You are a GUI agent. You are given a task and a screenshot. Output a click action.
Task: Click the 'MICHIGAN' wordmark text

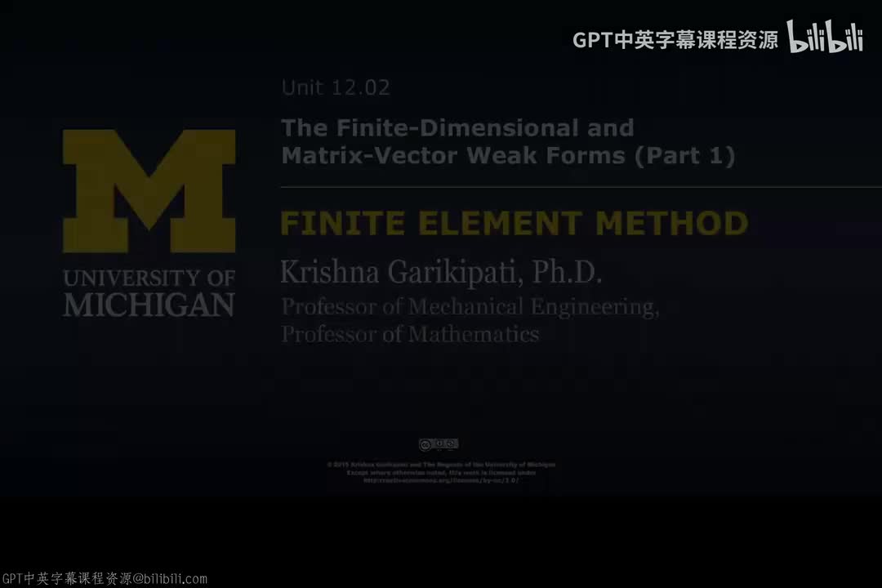click(x=149, y=305)
